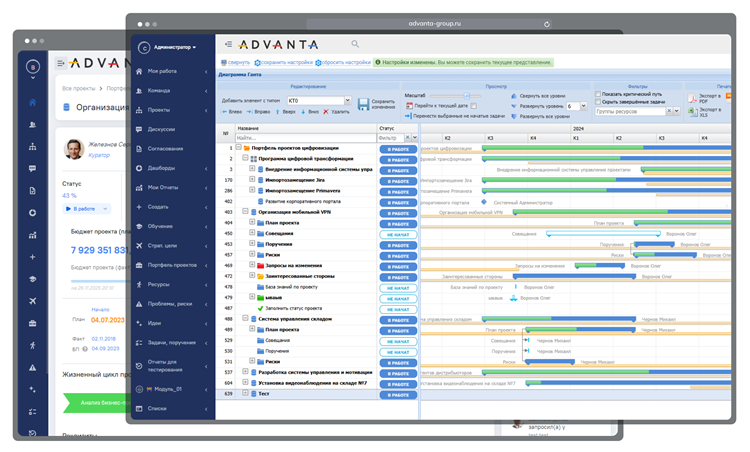Open the КТ0 element type dropdown
750x452 pixels.
pyautogui.click(x=348, y=100)
